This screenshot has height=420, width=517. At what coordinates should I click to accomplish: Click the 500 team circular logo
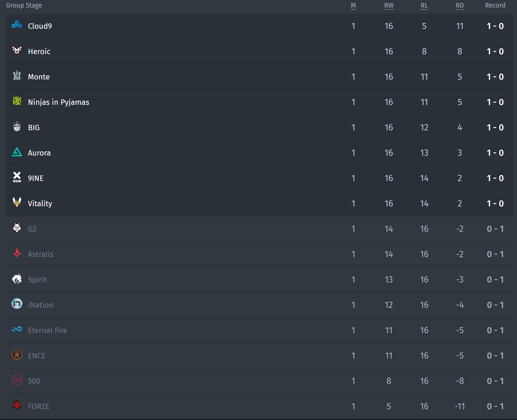[17, 380]
